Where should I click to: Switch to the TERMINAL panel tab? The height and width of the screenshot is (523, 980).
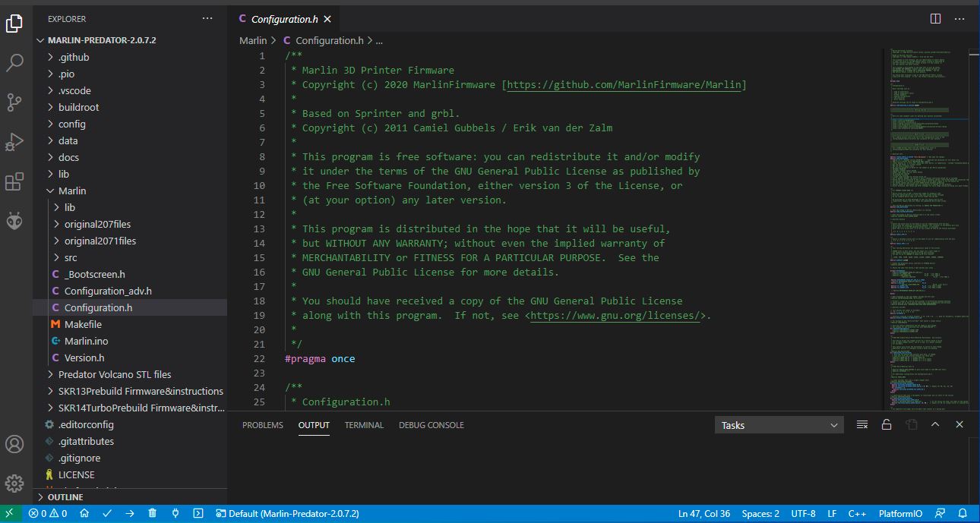pyautogui.click(x=364, y=425)
